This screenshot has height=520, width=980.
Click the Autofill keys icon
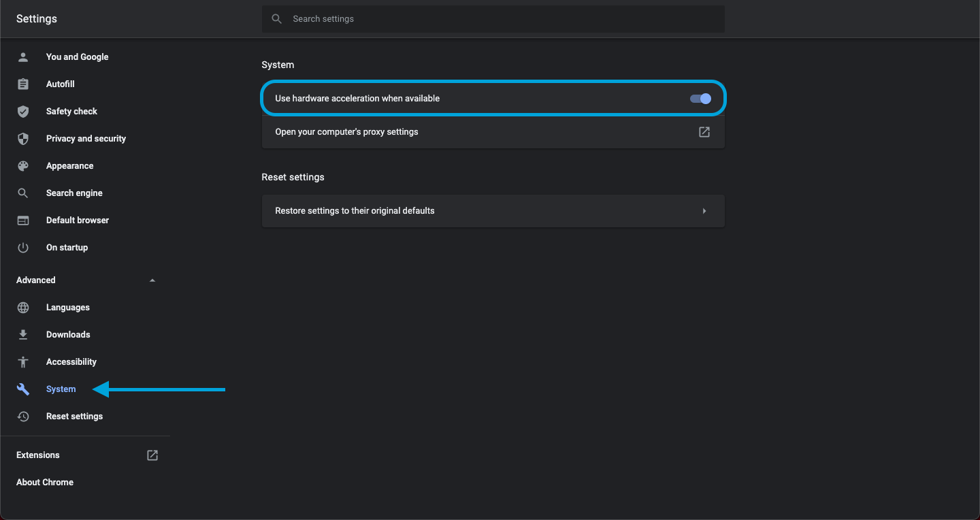(23, 84)
